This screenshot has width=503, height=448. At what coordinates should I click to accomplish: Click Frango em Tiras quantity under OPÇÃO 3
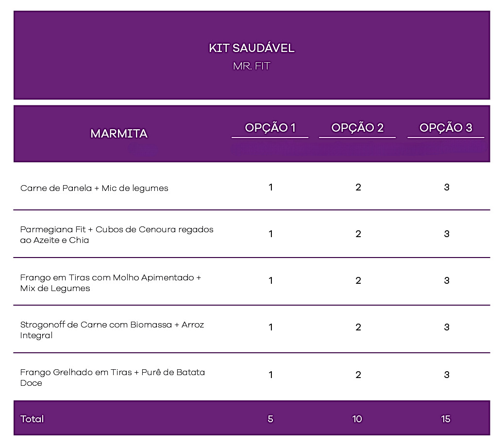(447, 280)
